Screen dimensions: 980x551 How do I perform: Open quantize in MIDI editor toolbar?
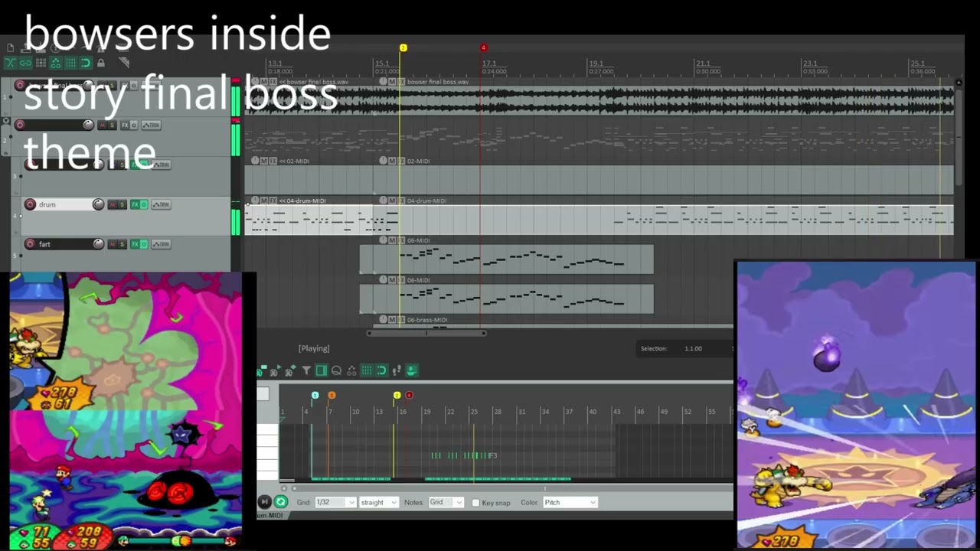tap(336, 370)
